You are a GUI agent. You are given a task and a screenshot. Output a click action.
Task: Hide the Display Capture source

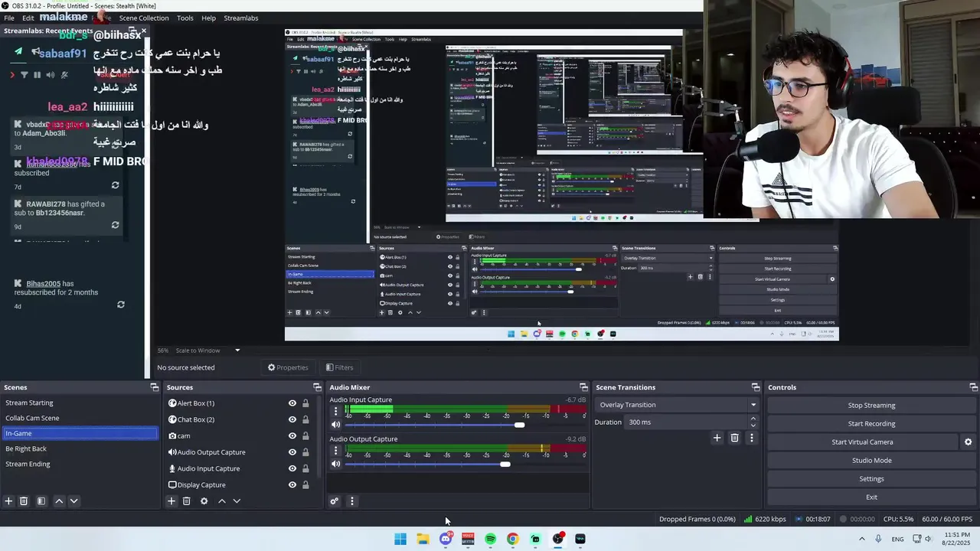(292, 484)
